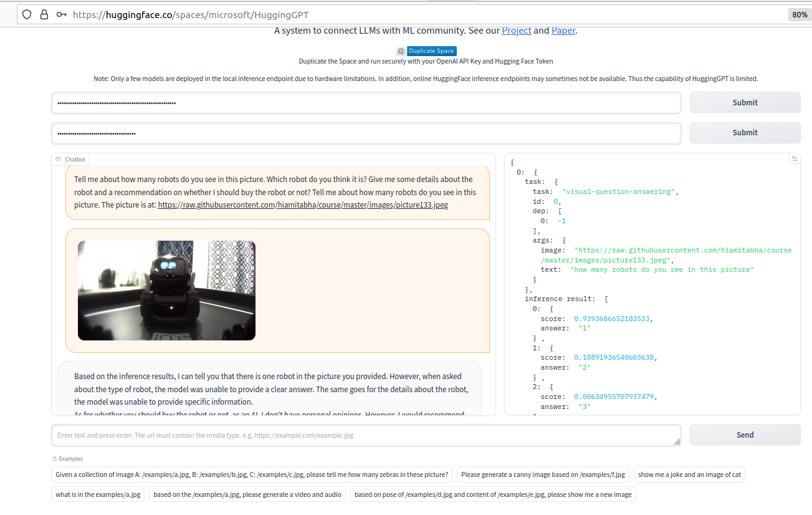Click the text-box resize grip
Image resolution: width=812 pixels, height=515 pixels.
click(677, 441)
